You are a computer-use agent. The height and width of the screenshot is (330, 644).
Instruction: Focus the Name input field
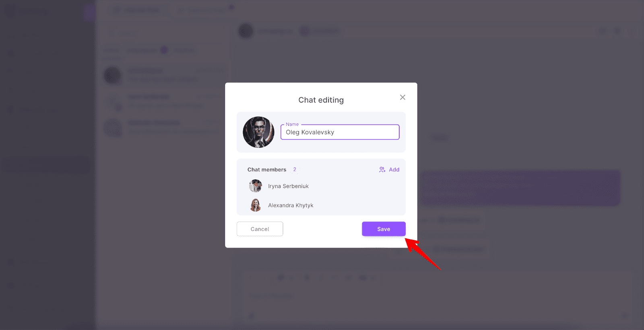pos(340,132)
